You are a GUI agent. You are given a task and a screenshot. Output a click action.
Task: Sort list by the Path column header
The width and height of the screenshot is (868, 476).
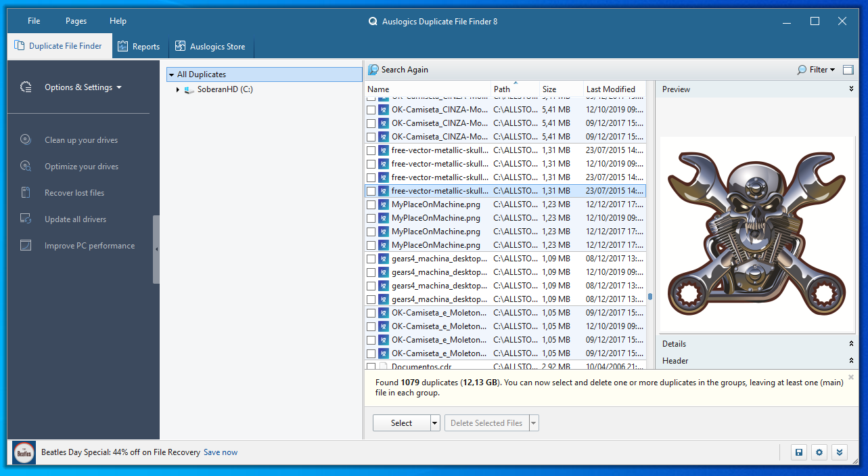pyautogui.click(x=515, y=89)
